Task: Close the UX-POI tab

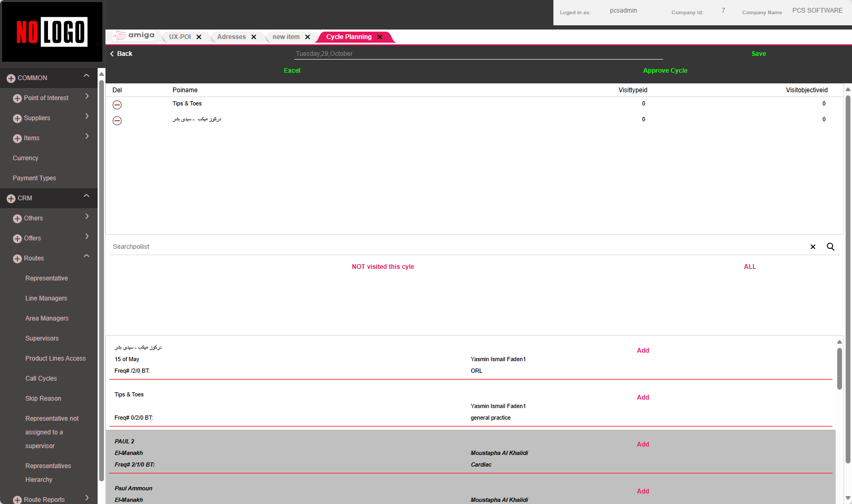Action: pyautogui.click(x=199, y=37)
